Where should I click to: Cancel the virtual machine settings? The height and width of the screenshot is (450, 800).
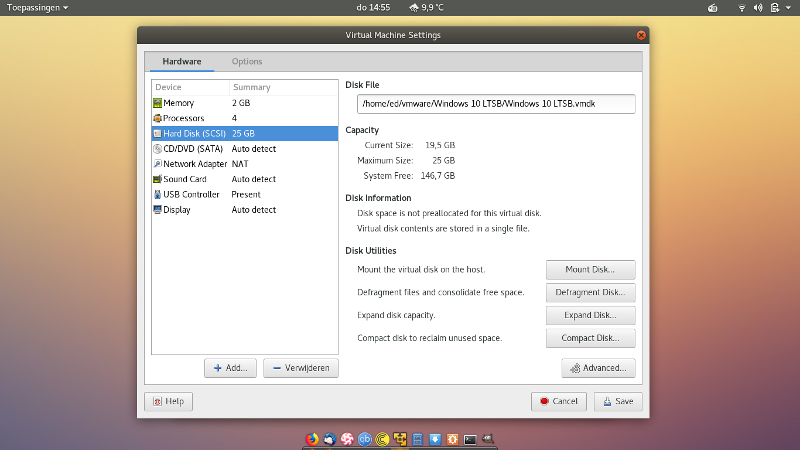coord(559,401)
